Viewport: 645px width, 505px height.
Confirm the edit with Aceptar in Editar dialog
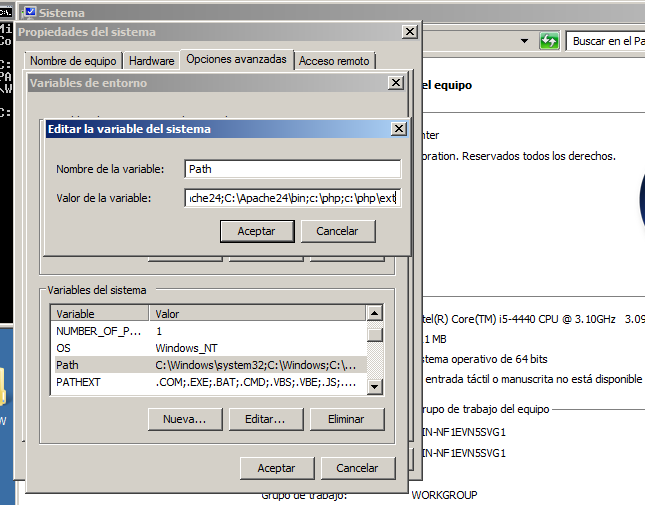[257, 231]
